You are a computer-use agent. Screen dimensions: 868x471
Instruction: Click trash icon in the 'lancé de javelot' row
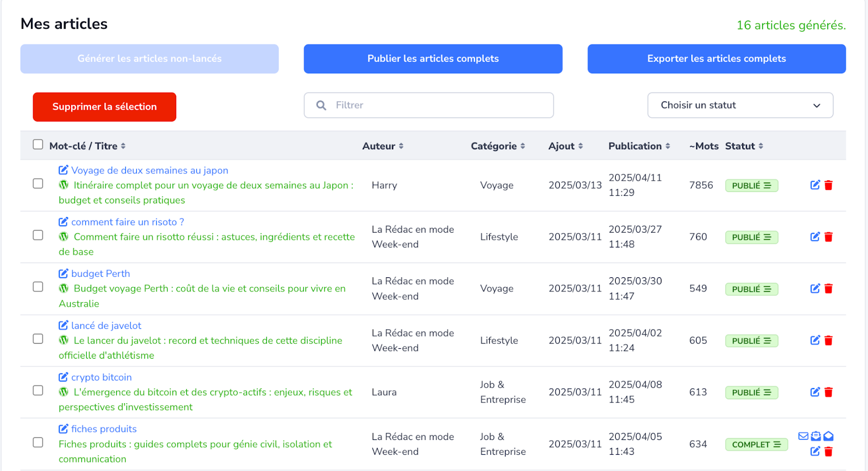[x=828, y=340]
